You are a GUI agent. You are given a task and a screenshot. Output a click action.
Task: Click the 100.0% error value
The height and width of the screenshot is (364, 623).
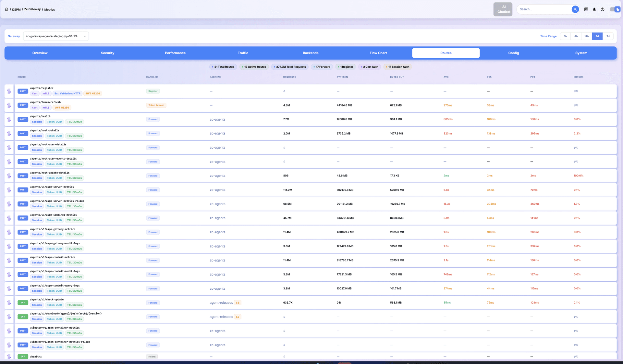(578, 176)
